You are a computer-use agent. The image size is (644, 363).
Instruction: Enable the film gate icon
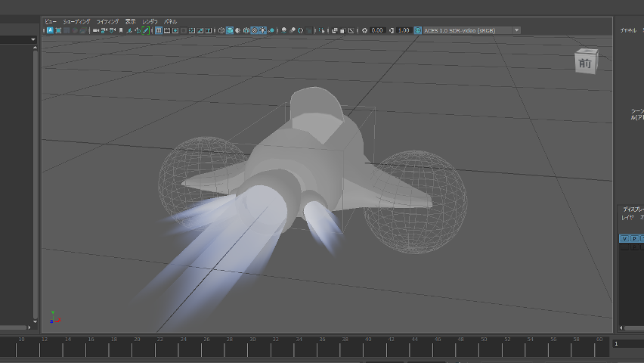tap(167, 31)
